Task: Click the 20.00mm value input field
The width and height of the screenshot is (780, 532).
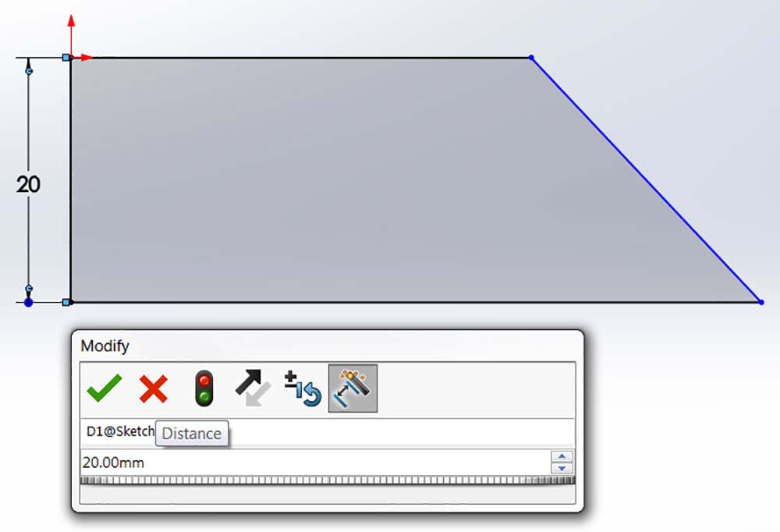Action: tap(315, 463)
